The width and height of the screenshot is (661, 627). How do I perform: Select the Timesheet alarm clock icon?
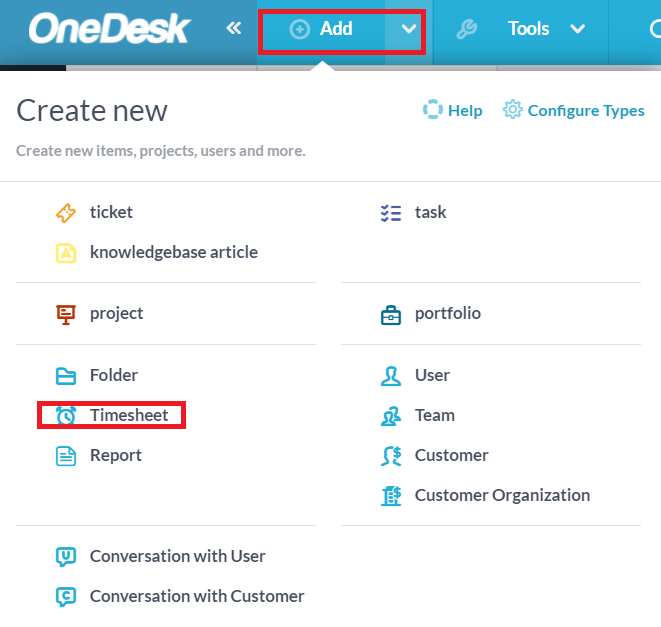[66, 415]
